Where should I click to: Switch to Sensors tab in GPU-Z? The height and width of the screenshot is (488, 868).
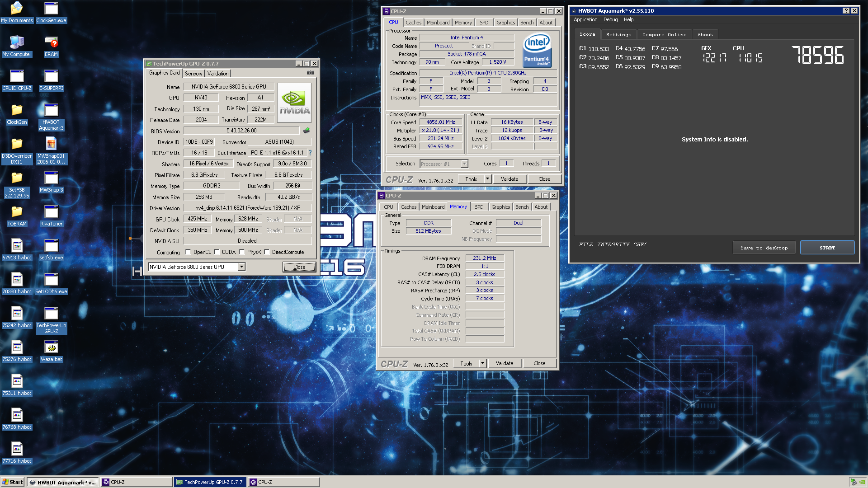193,74
